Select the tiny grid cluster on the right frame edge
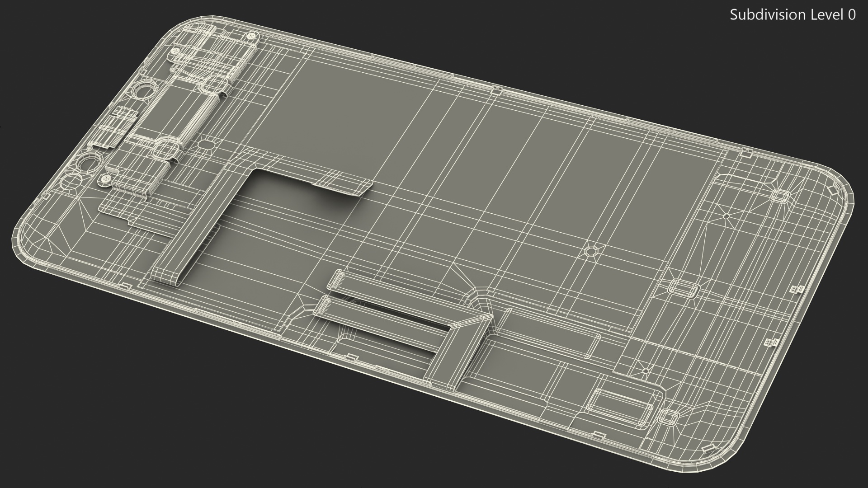The width and height of the screenshot is (868, 488). (797, 290)
